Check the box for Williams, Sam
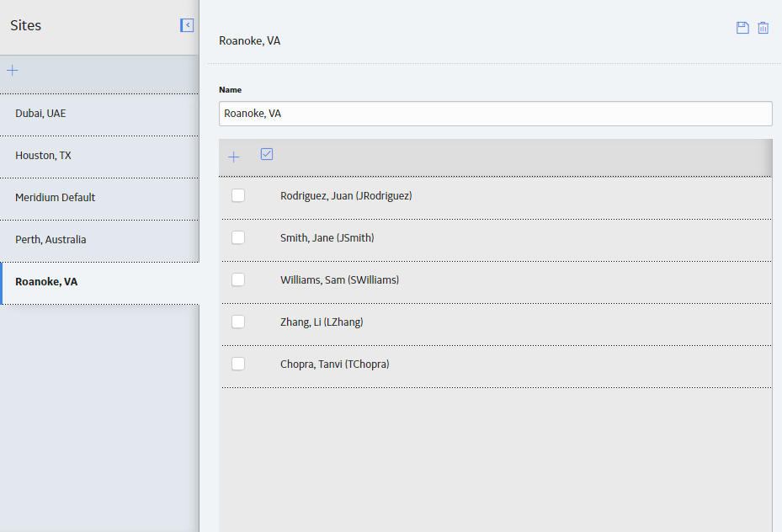The width and height of the screenshot is (782, 532). pos(238,279)
